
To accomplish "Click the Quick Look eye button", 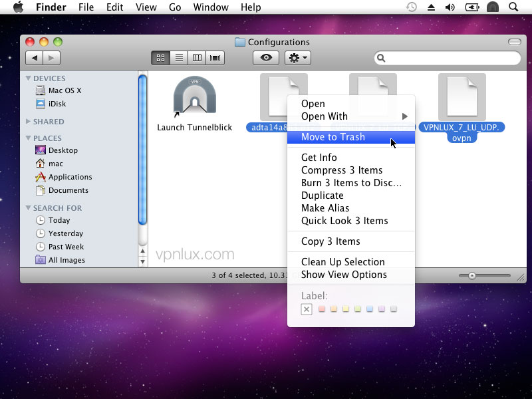I will pyautogui.click(x=266, y=58).
